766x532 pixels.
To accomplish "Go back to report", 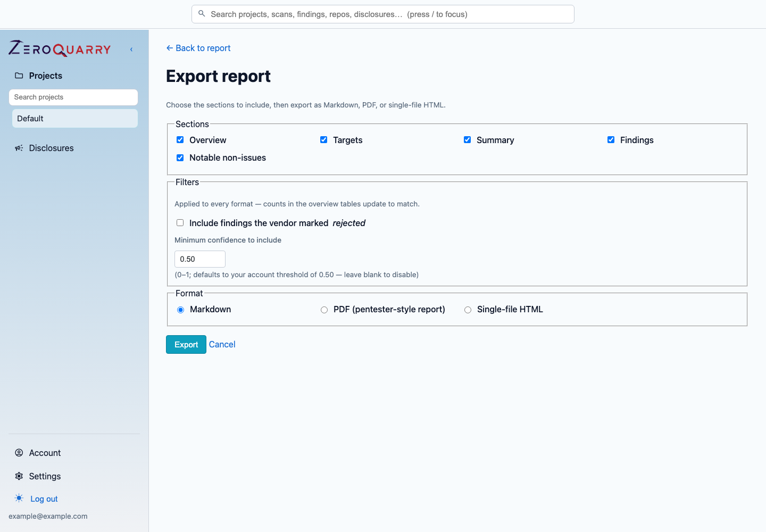I will coord(198,48).
